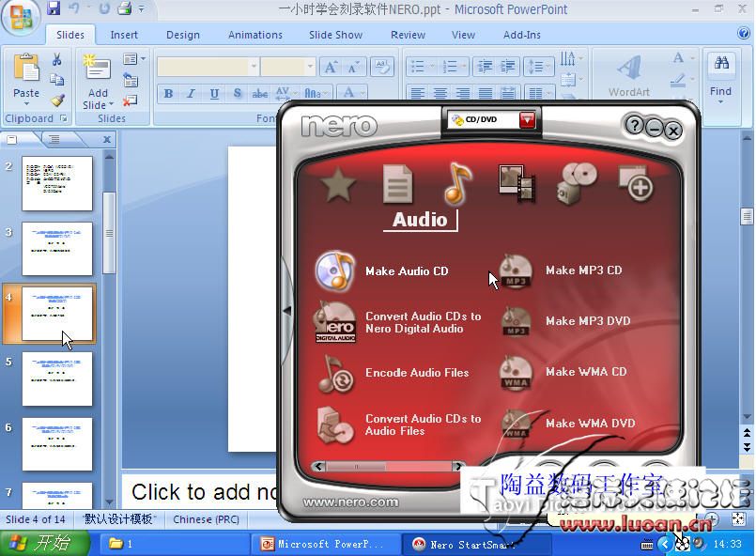Viewport: 756px width, 556px height.
Task: Toggle left text alignment
Action: [418, 93]
